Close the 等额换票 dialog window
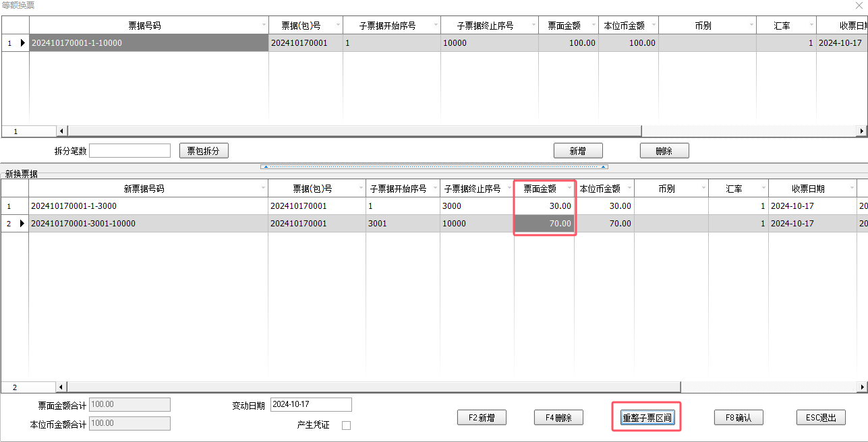The image size is (868, 442). 858,5
